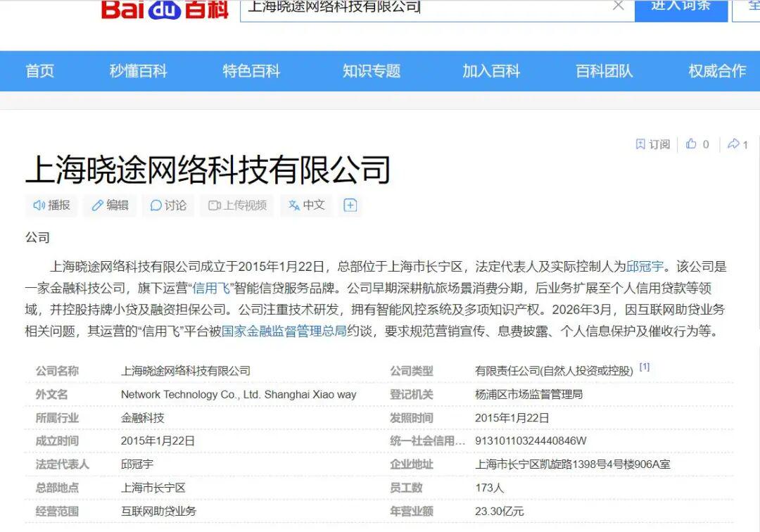Click the 编辑 pencil edit button
The width and height of the screenshot is (760, 532).
click(110, 205)
